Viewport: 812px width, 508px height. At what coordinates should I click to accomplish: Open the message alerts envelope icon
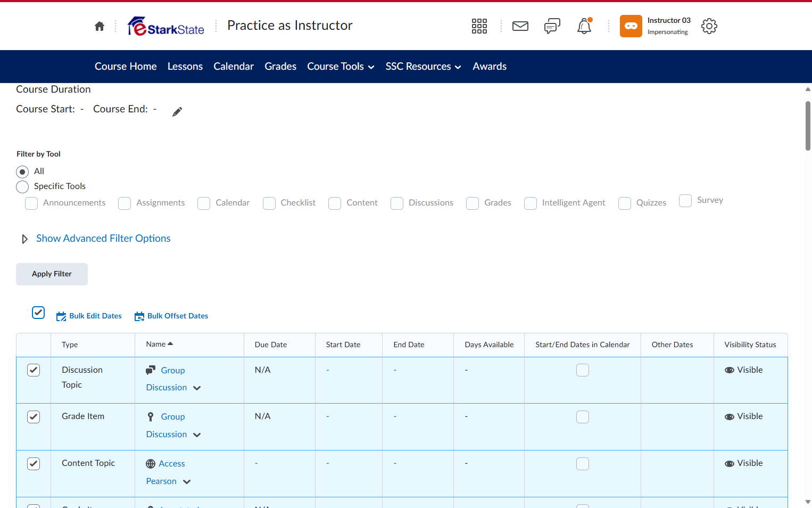pyautogui.click(x=520, y=26)
